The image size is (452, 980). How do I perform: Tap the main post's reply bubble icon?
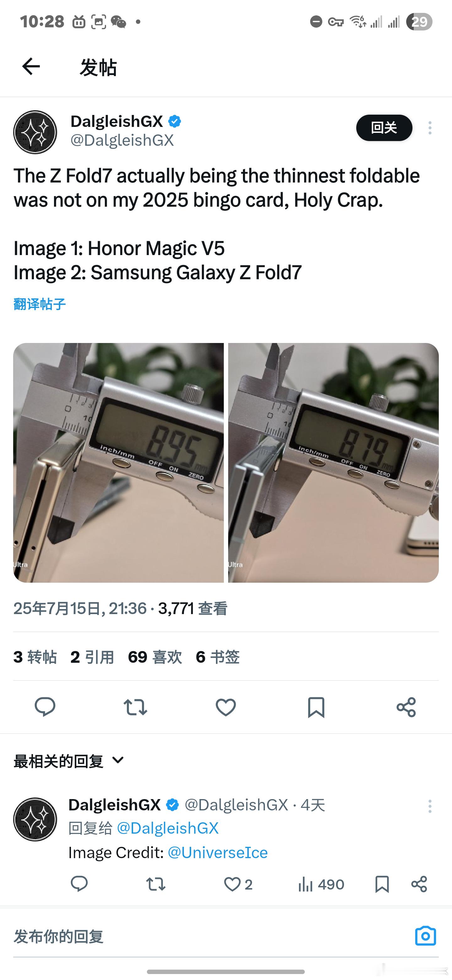(x=45, y=707)
